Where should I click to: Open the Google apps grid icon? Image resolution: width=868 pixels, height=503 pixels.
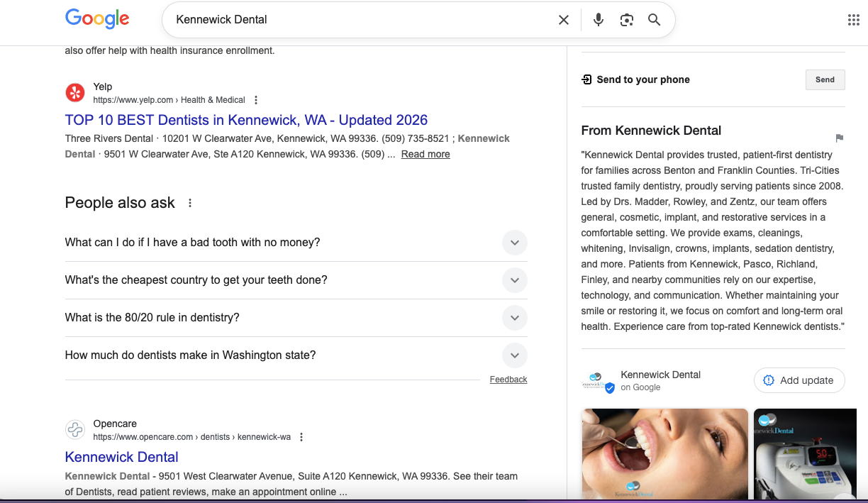coord(853,19)
